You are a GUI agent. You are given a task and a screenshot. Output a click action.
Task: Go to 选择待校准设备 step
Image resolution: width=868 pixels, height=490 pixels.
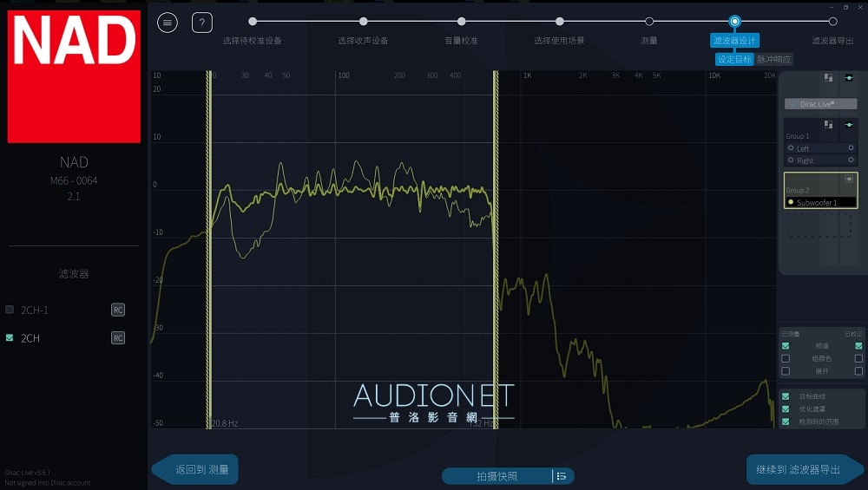coord(253,22)
